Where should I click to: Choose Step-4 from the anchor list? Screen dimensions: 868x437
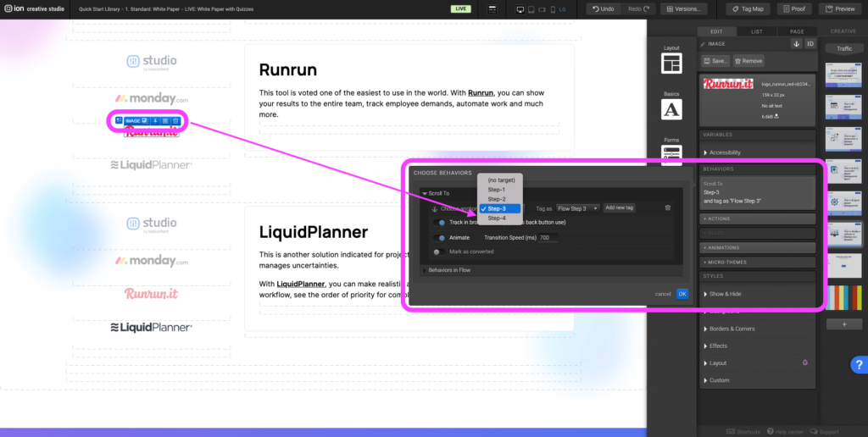[497, 218]
